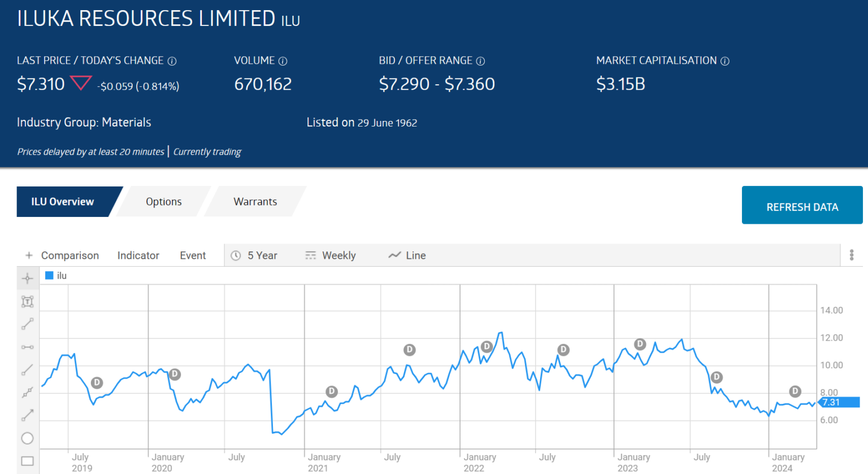Open the Event menu
Image resolution: width=868 pixels, height=474 pixels.
(x=193, y=255)
